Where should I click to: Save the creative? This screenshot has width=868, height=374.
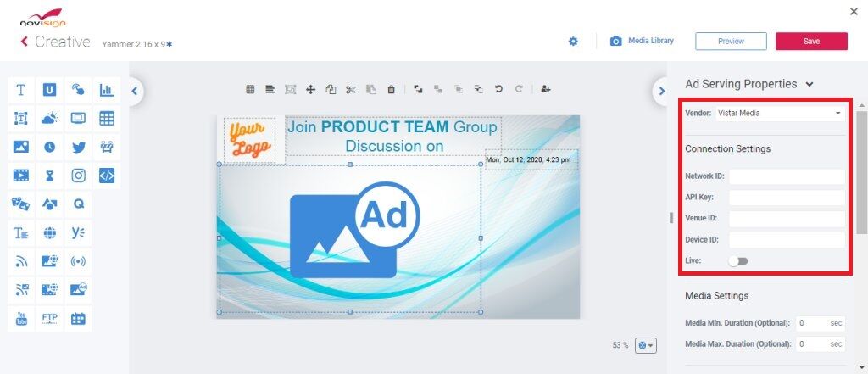[811, 41]
